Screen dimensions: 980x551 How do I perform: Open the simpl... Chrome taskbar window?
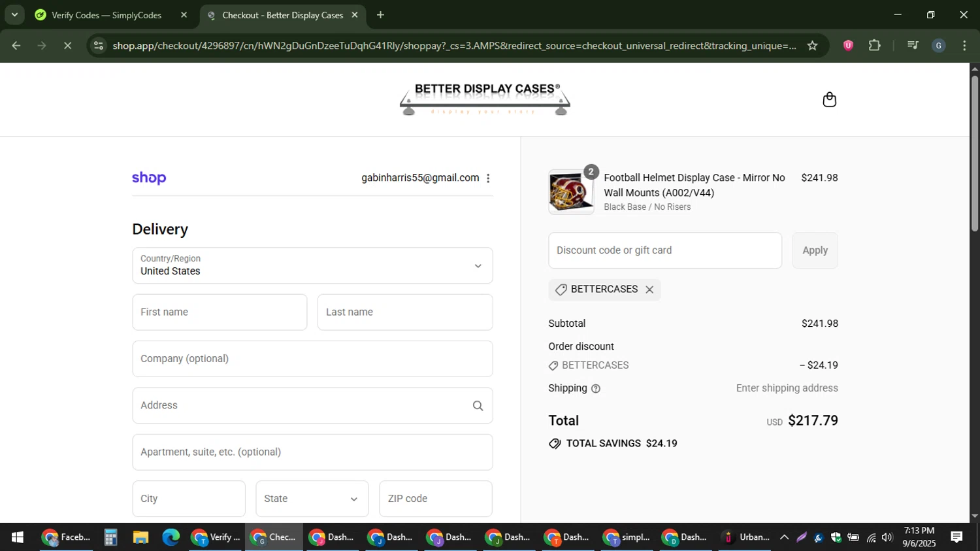[627, 537]
